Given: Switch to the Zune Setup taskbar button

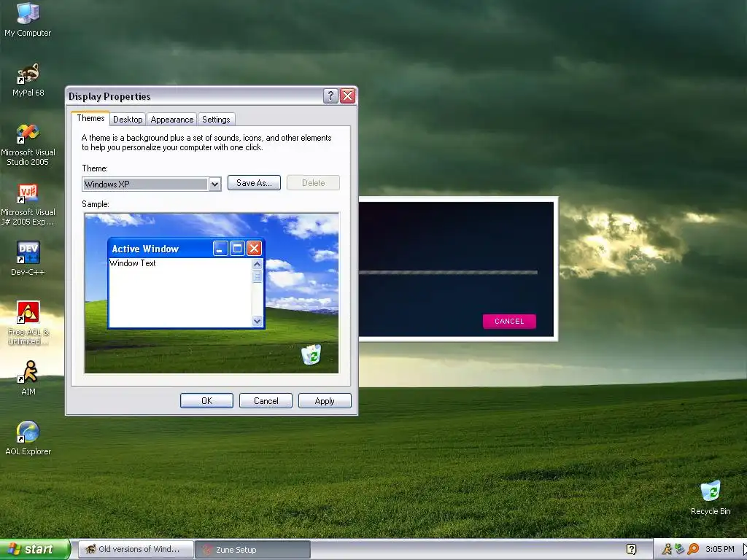Looking at the screenshot, I should click(252, 550).
